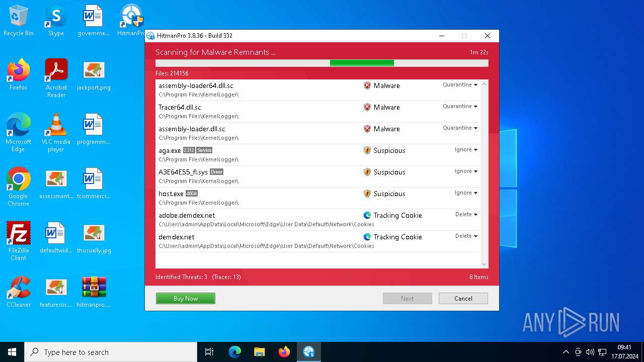644x362 pixels.
Task: Select the aga.exe list entry
Action: [x=318, y=155]
